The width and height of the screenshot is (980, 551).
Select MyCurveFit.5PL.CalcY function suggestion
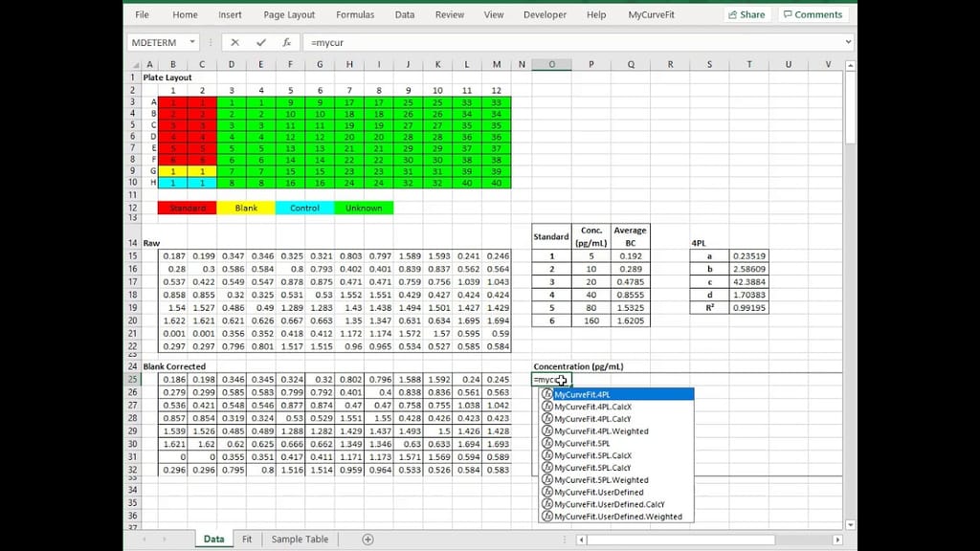[617, 467]
